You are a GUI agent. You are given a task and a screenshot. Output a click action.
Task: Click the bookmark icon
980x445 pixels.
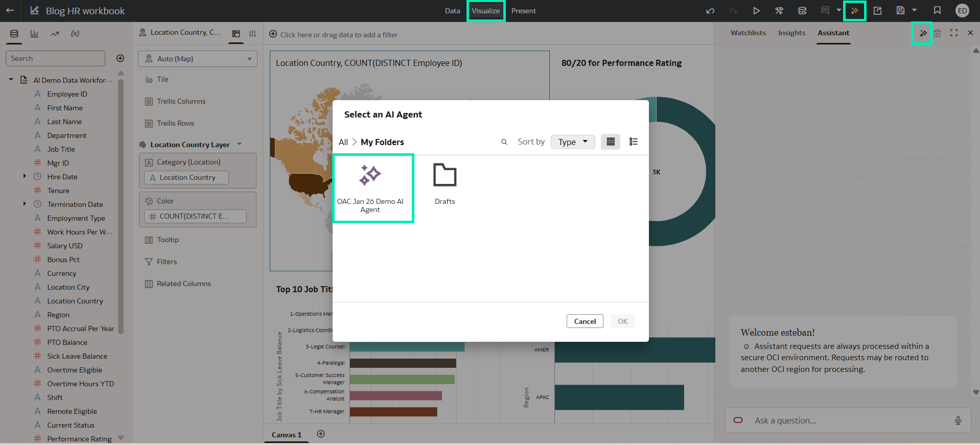[937, 11]
